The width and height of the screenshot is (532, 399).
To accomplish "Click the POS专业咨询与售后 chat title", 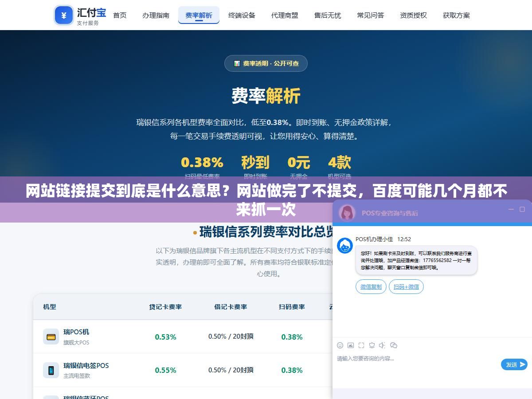I will (x=390, y=213).
